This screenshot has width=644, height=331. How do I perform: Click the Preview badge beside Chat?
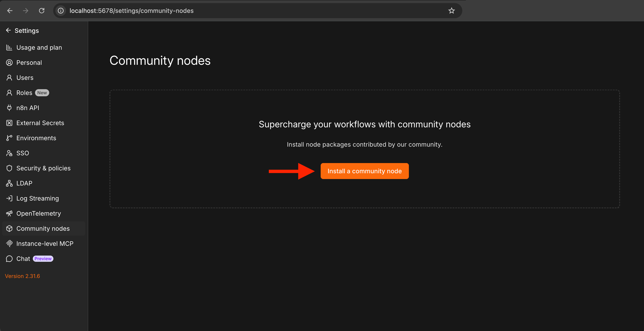click(43, 259)
